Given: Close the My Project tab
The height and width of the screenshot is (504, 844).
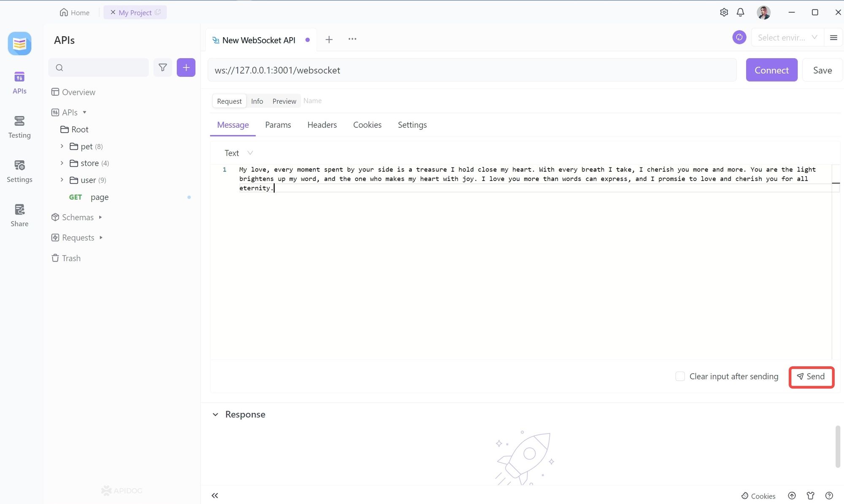Looking at the screenshot, I should [x=113, y=12].
